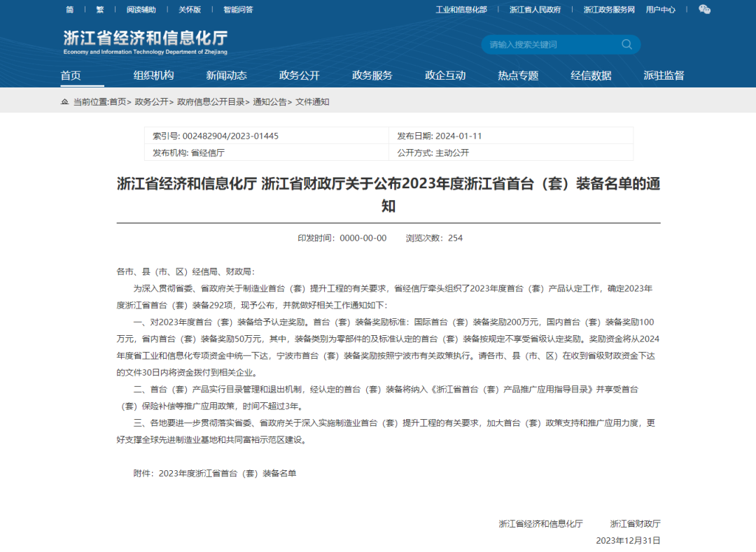The height and width of the screenshot is (552, 756).
Task: Open the 政务服务 nav menu
Action: point(372,75)
